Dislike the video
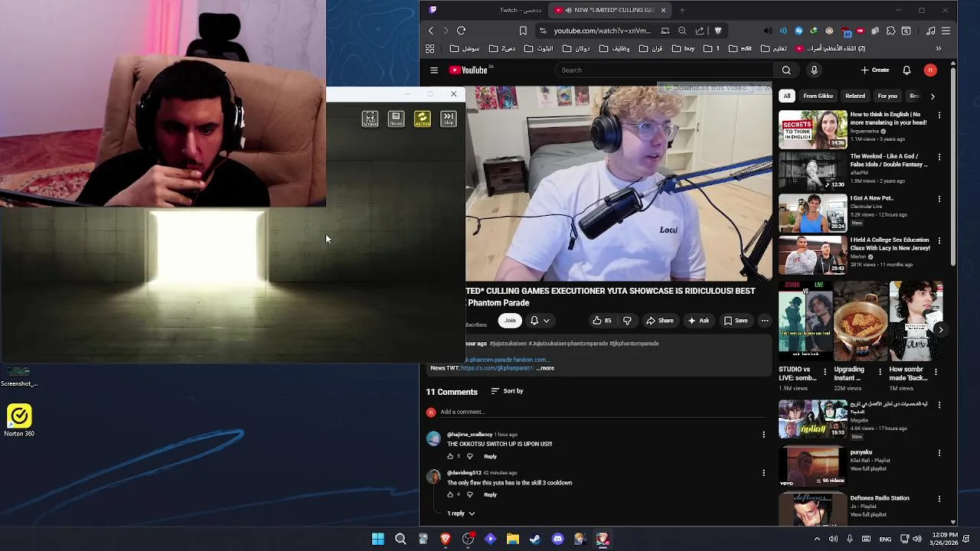980x551 pixels. (627, 321)
